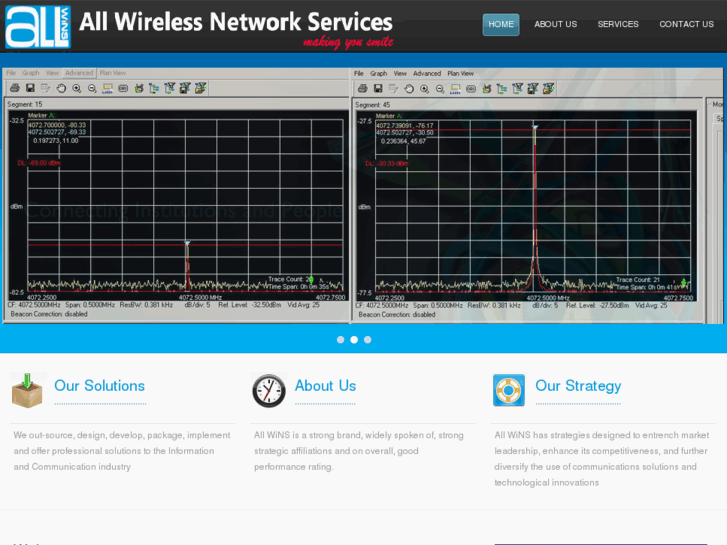This screenshot has width=727, height=545.
Task: Click zoom out icon in Segment 15 window
Action: click(92, 88)
